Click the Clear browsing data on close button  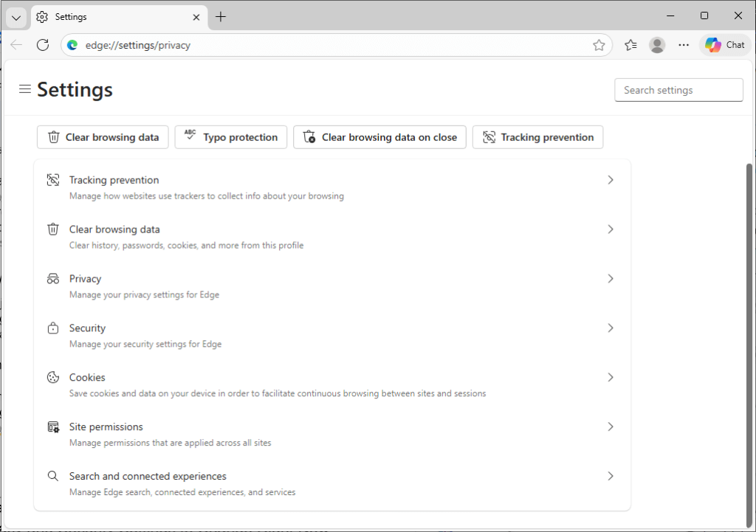[x=379, y=137]
